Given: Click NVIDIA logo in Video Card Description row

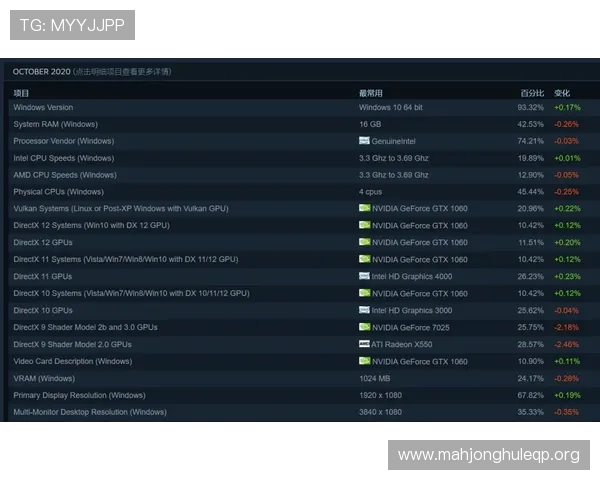Looking at the screenshot, I should click(x=364, y=361).
